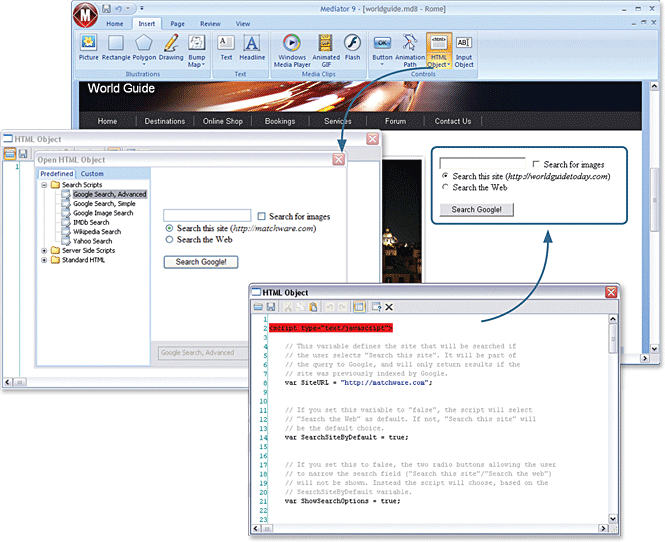Click Search Google! on the page preview
The image size is (665, 542).
[476, 209]
